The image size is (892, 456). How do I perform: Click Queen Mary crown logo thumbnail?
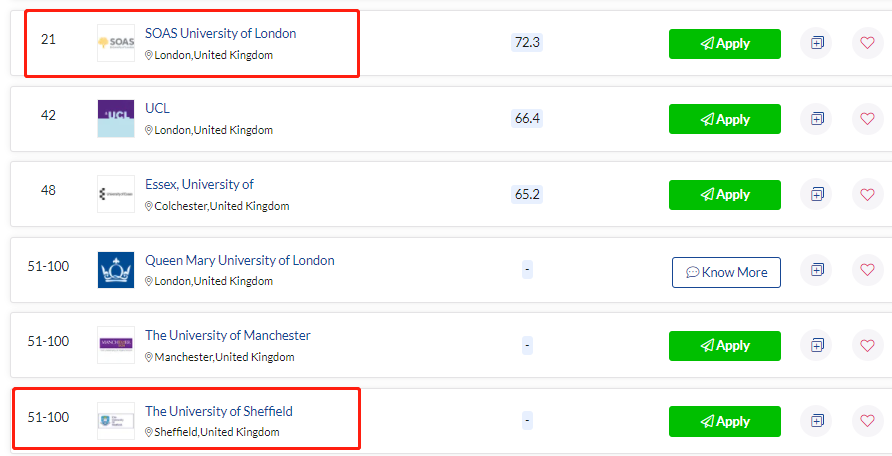point(116,270)
